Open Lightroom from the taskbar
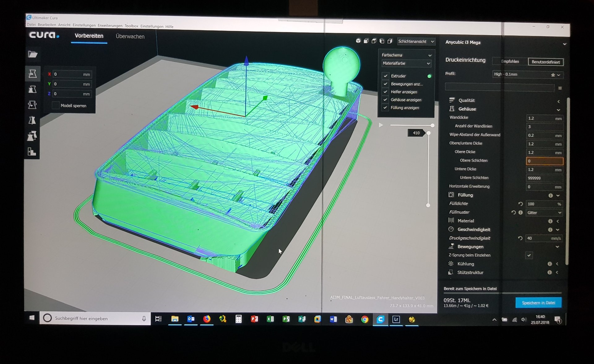594x364 pixels. pyautogui.click(x=396, y=319)
